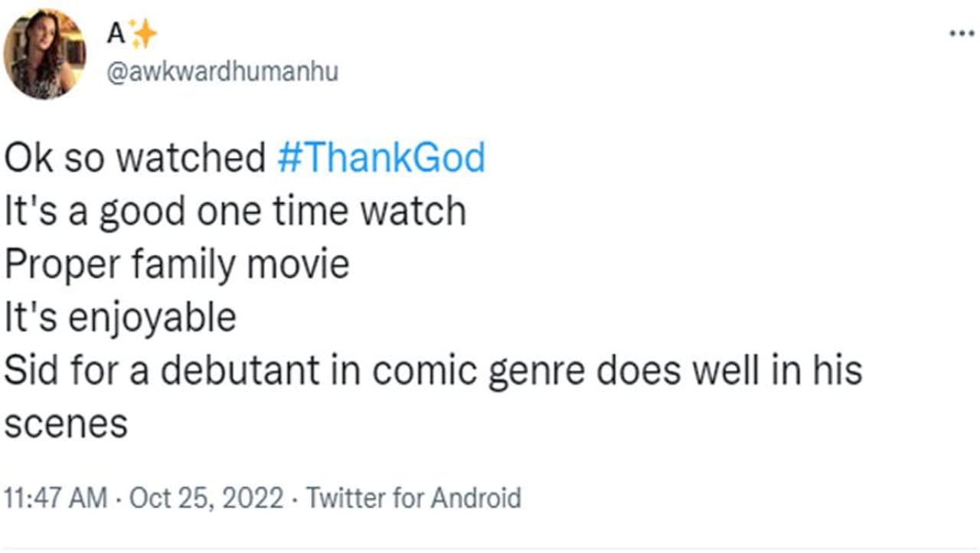Viewport: 980px width, 553px height.
Task: Click the Oct 25, 2022 date
Action: 207,498
